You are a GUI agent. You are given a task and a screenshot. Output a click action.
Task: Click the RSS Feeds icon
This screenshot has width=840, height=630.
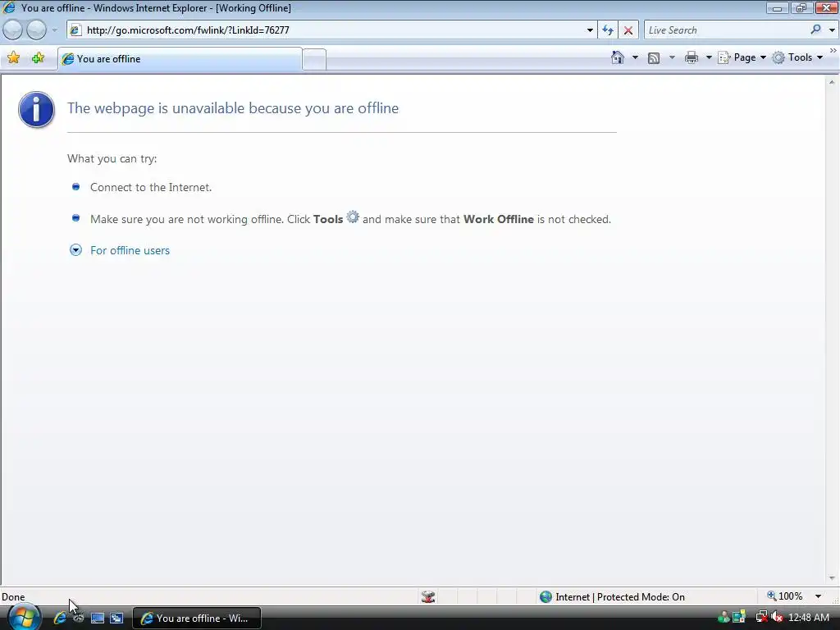654,58
